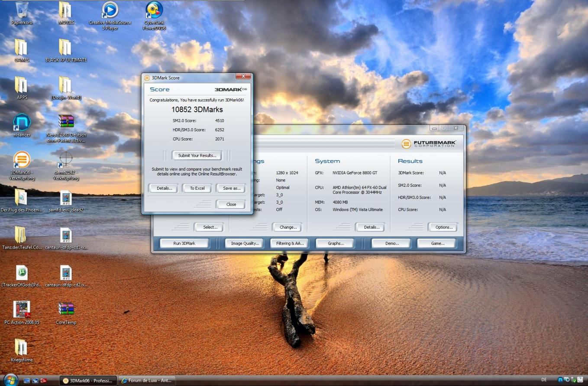Open the Graphs button
This screenshot has width=588, height=386.
[336, 243]
